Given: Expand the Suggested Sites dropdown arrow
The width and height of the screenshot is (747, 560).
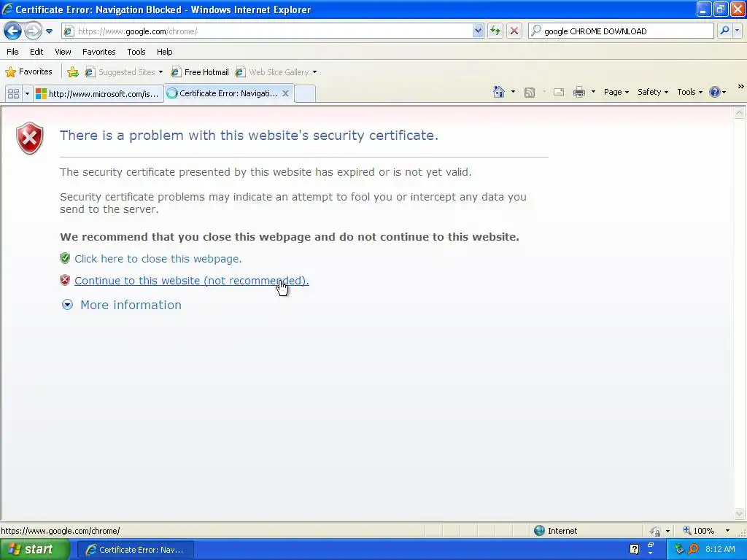Looking at the screenshot, I should pyautogui.click(x=160, y=72).
